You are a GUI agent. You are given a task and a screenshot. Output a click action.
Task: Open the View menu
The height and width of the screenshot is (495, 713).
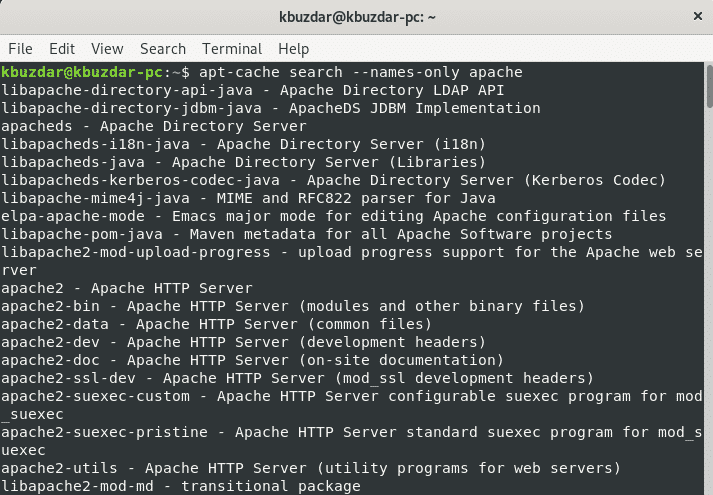(107, 48)
